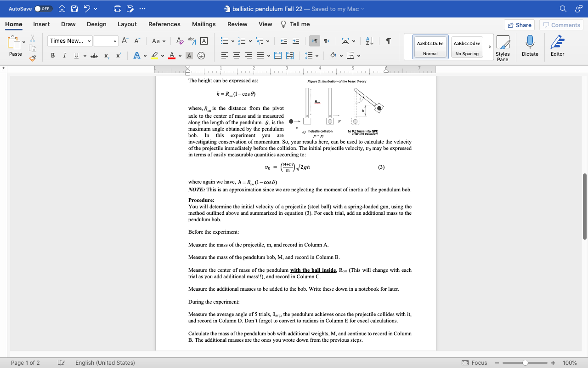Center align the text

[237, 56]
